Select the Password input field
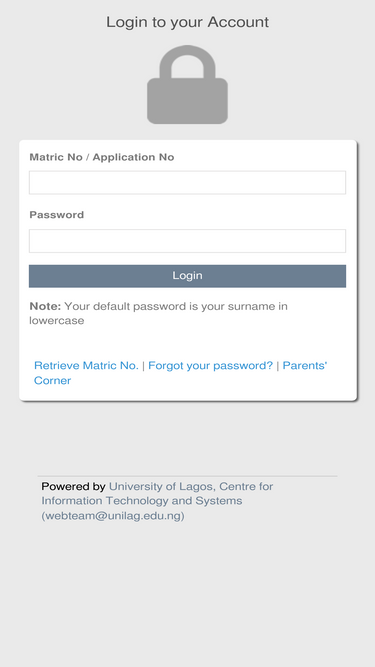The height and width of the screenshot is (667, 375). point(187,241)
